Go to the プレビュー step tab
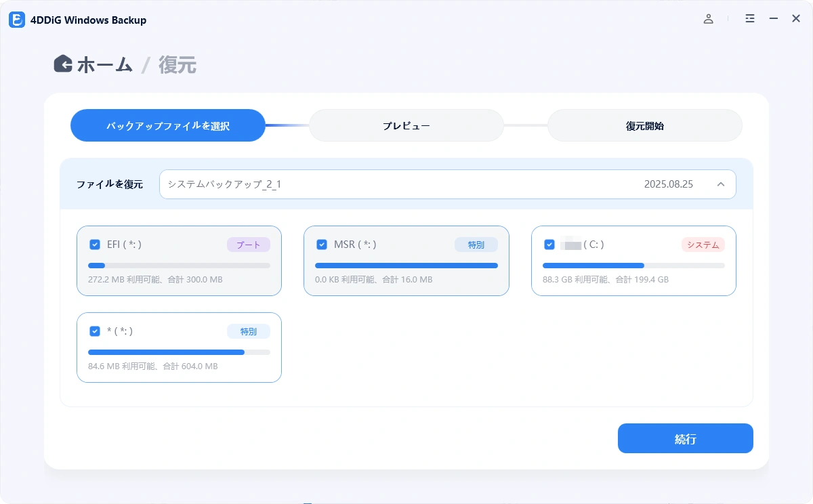The image size is (813, 504). (406, 125)
